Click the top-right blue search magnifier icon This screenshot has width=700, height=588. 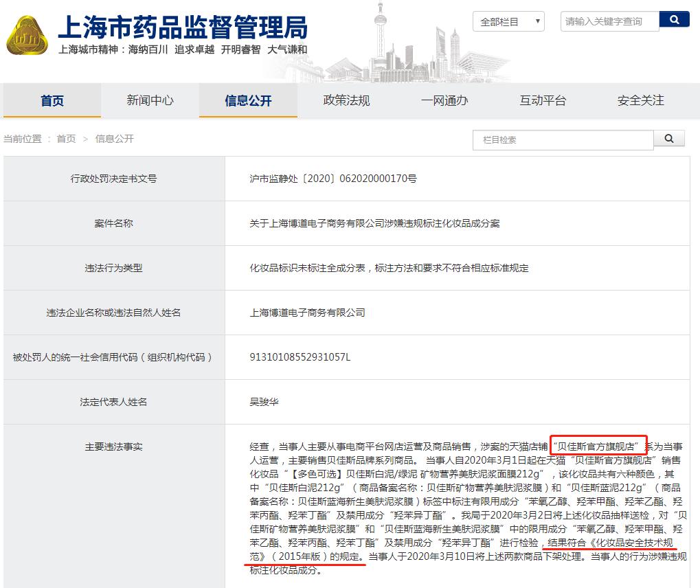point(675,19)
